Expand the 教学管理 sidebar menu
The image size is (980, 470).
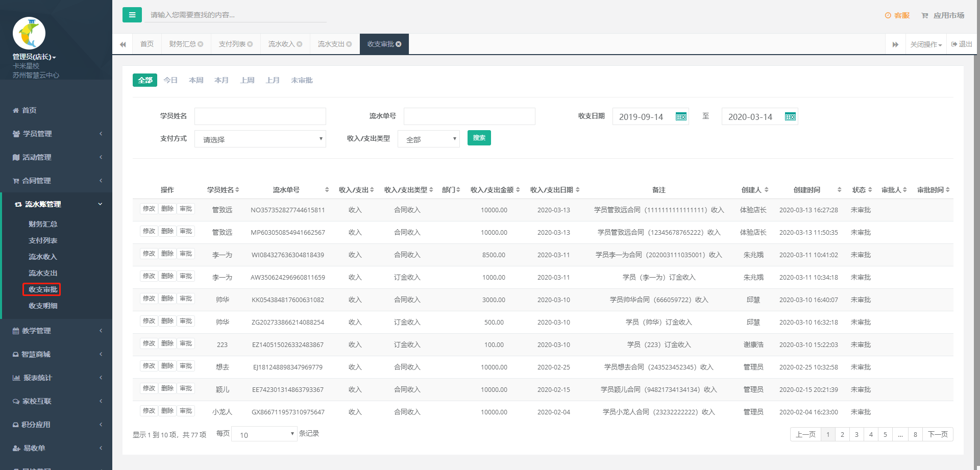coord(56,331)
